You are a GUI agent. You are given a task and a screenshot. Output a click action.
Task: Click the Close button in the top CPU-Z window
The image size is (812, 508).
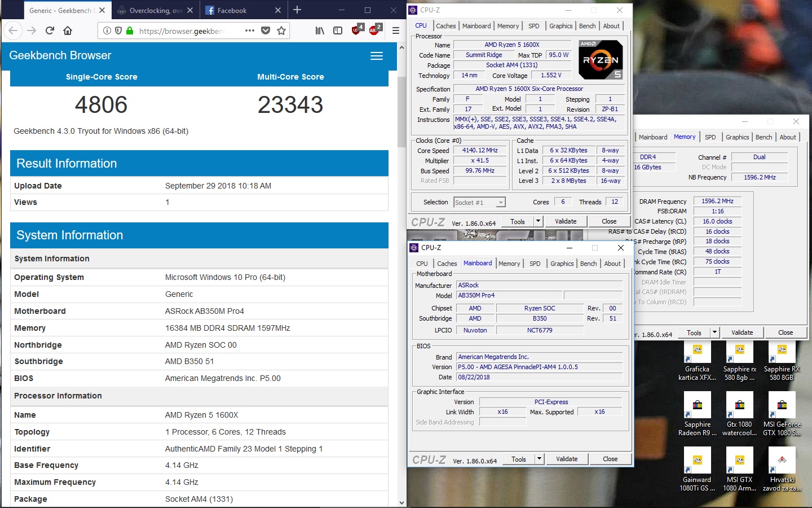point(609,222)
